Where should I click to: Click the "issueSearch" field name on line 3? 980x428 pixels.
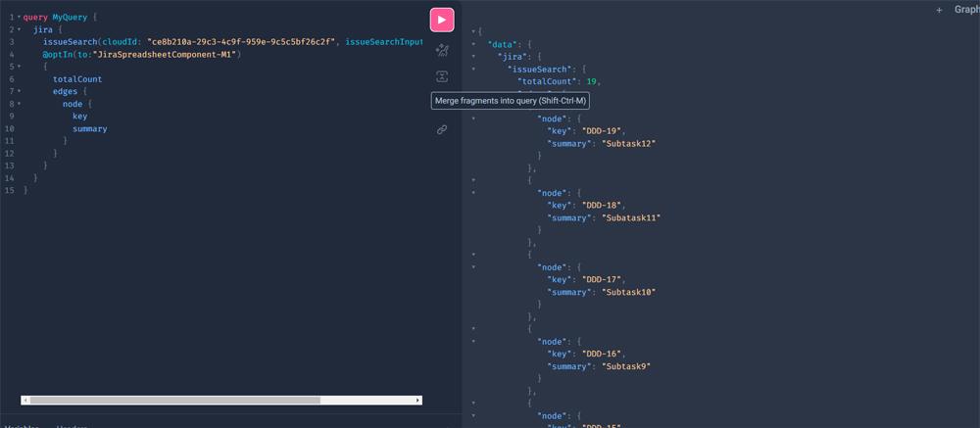pyautogui.click(x=70, y=42)
